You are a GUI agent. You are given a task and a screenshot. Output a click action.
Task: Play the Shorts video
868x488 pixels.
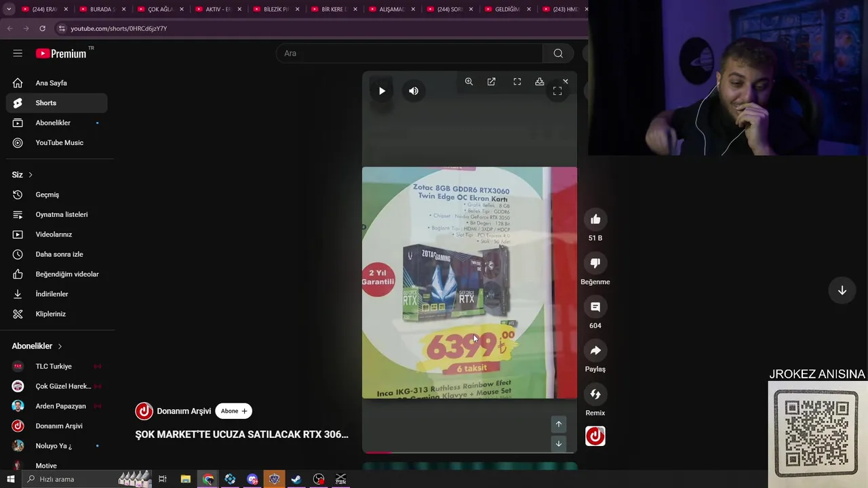(382, 91)
